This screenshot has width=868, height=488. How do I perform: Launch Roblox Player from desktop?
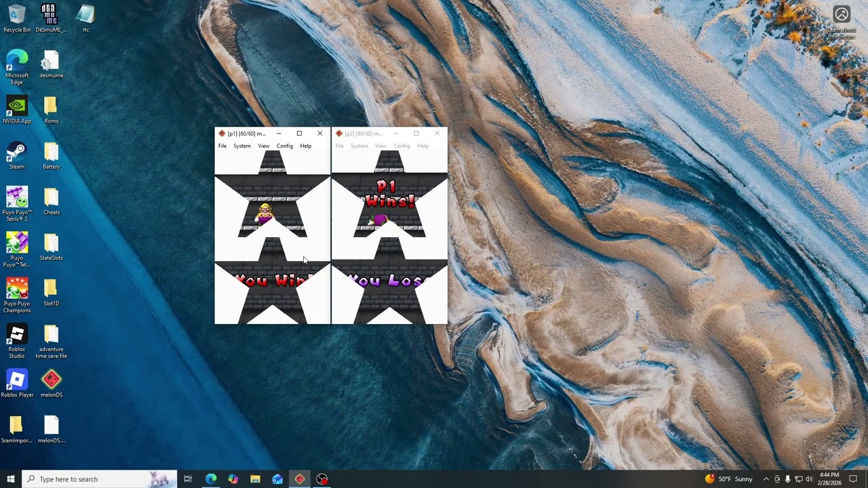tap(17, 384)
